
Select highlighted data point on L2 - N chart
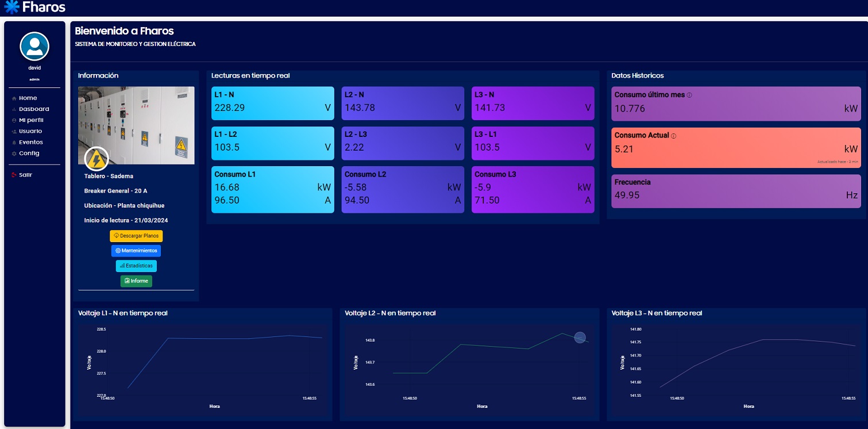(580, 338)
